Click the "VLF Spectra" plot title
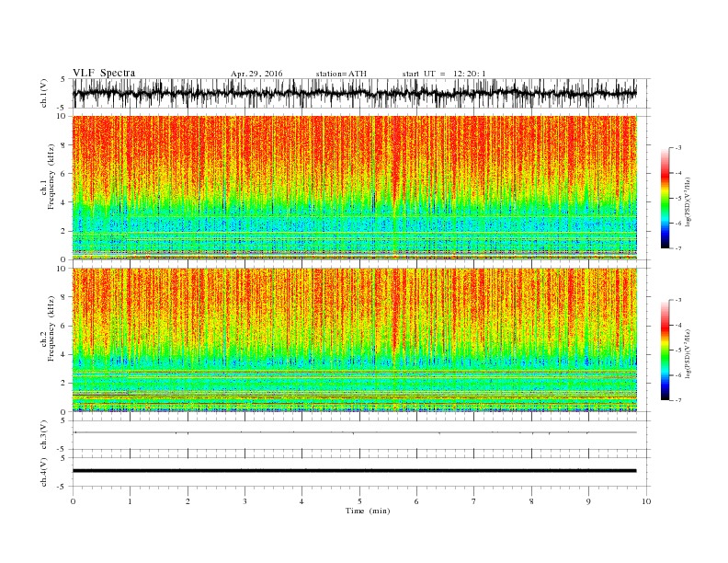Image resolution: width=728 pixels, height=563 pixels. point(104,73)
